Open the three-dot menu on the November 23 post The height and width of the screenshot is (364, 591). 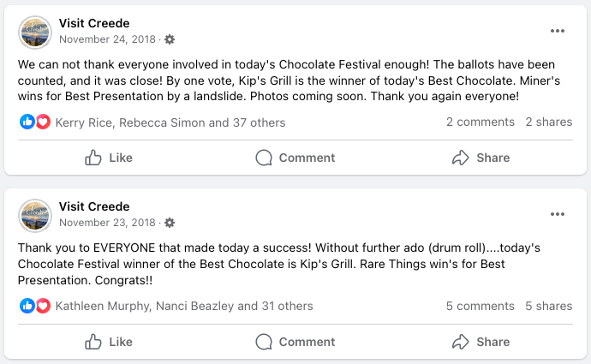click(557, 214)
